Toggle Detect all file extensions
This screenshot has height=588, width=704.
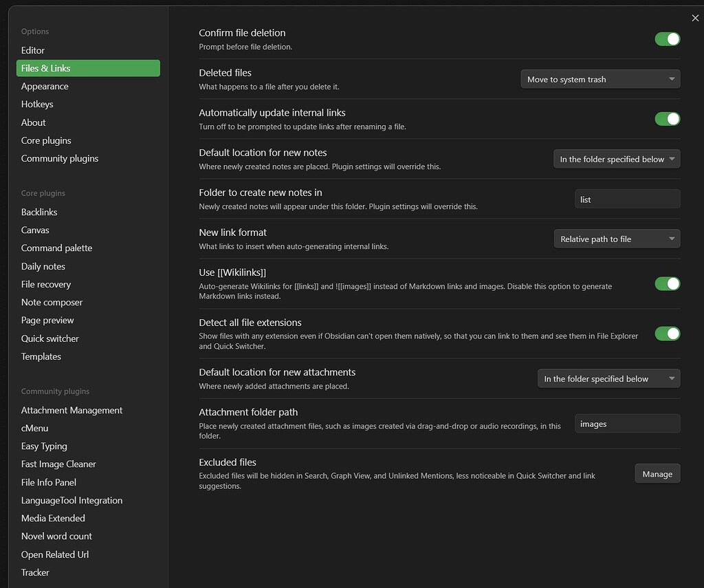[667, 334]
